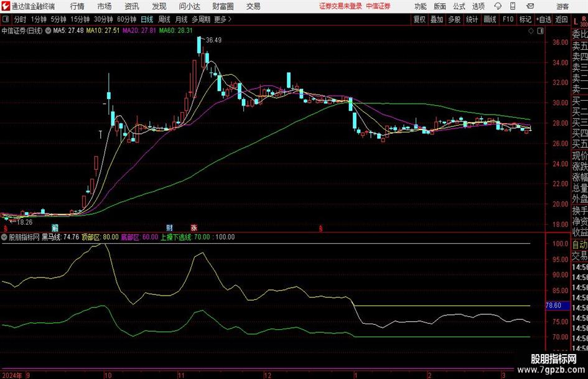Click the 标记 mark button
The height and width of the screenshot is (379, 588).
click(x=525, y=19)
